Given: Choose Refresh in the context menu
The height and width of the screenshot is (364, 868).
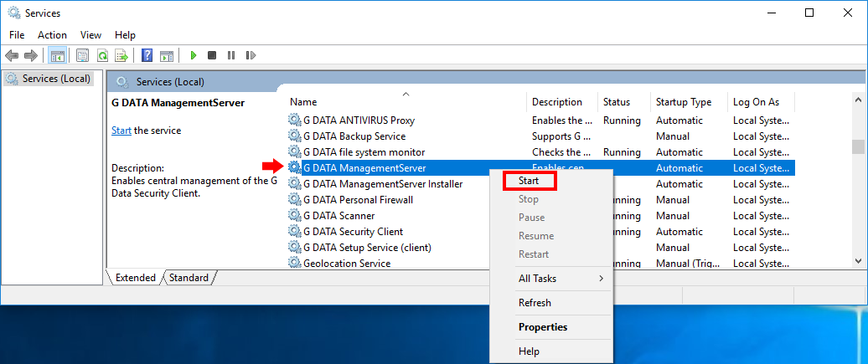Looking at the screenshot, I should [x=535, y=303].
